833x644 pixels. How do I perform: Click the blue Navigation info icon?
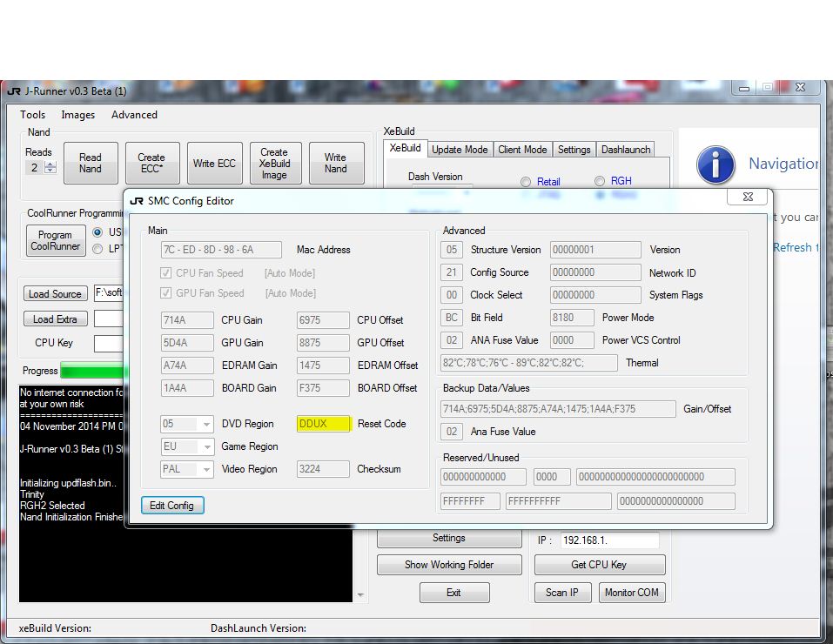coord(715,164)
